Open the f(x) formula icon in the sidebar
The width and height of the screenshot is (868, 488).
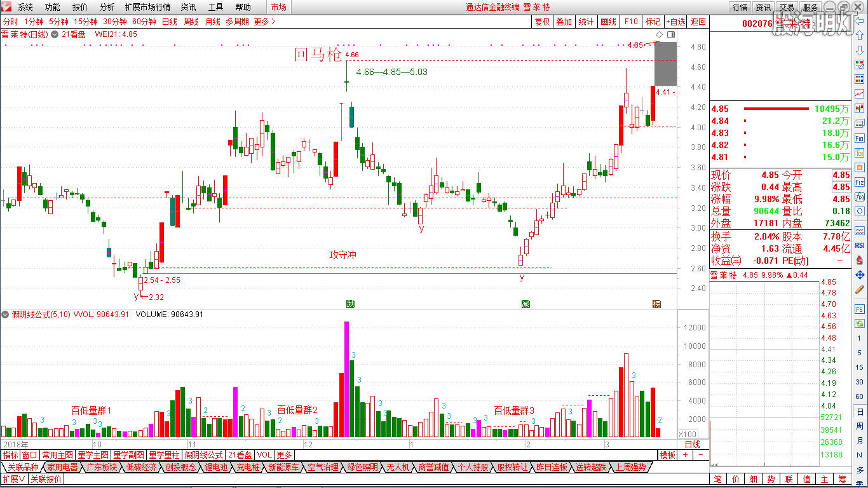coord(860,196)
